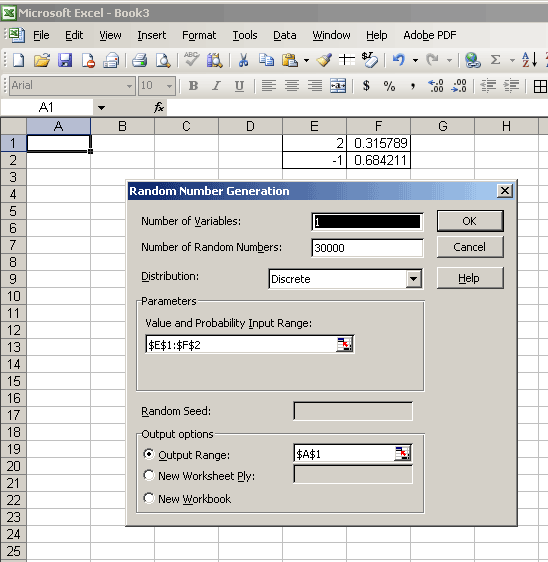Screen dimensions: 548x562
Task: Open the Distribution dropdown
Action: click(413, 279)
